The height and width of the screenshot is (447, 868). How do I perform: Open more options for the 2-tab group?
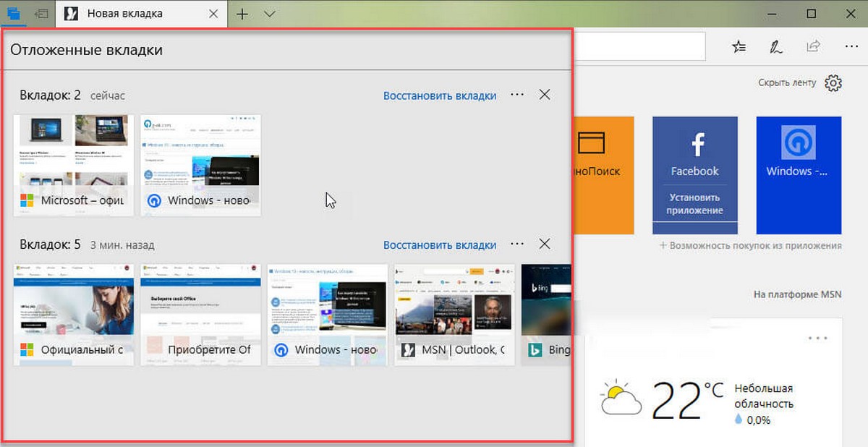click(x=517, y=95)
